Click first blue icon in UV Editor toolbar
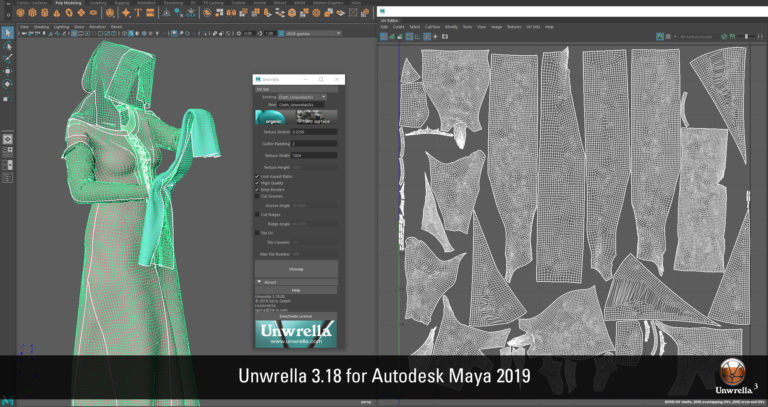Screen dimensions: 768x407 (x=384, y=37)
